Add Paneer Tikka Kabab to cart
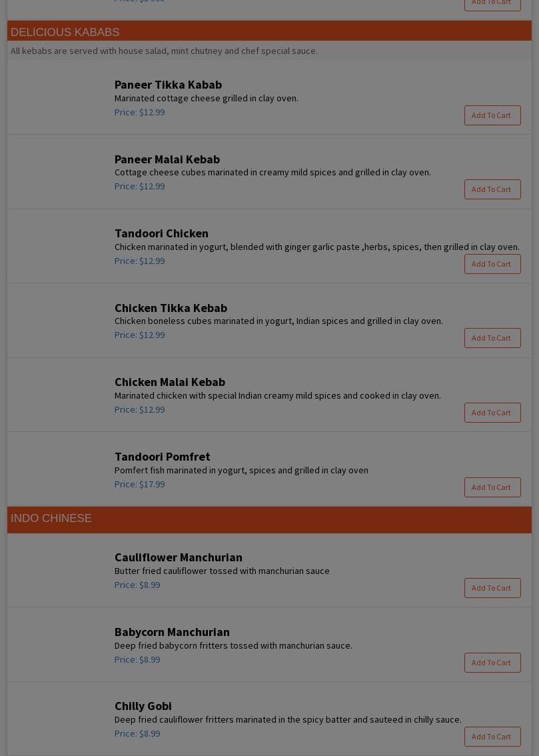 pyautogui.click(x=492, y=115)
